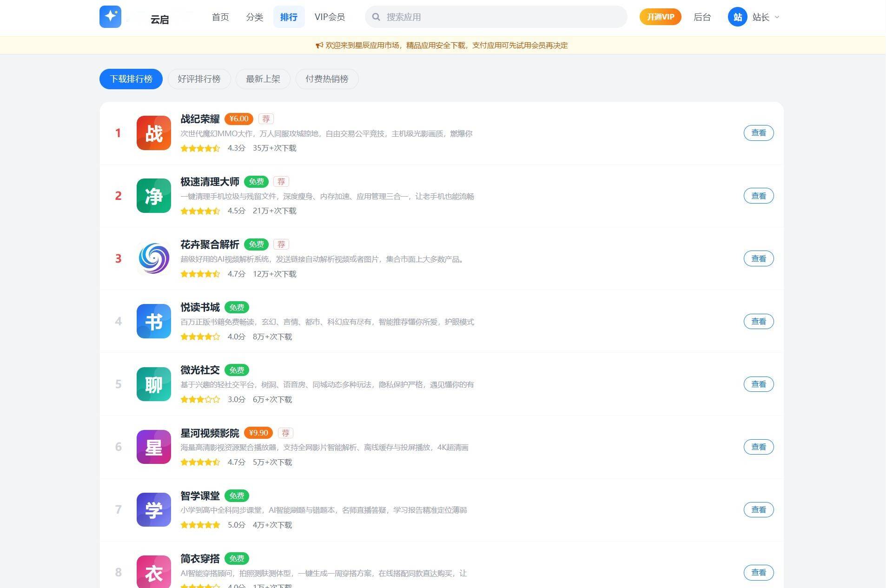The width and height of the screenshot is (886, 588).
Task: Click 查看 for 悦读书城
Action: click(x=759, y=321)
